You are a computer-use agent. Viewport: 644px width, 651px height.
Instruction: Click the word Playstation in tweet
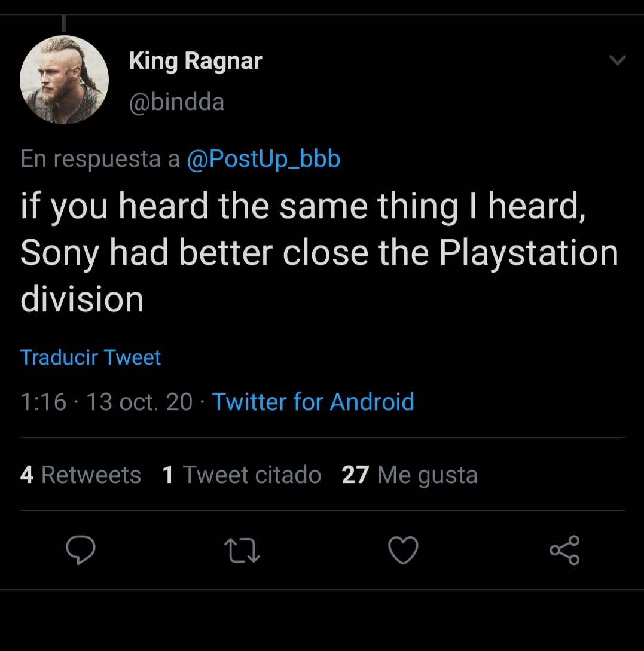pos(529,253)
